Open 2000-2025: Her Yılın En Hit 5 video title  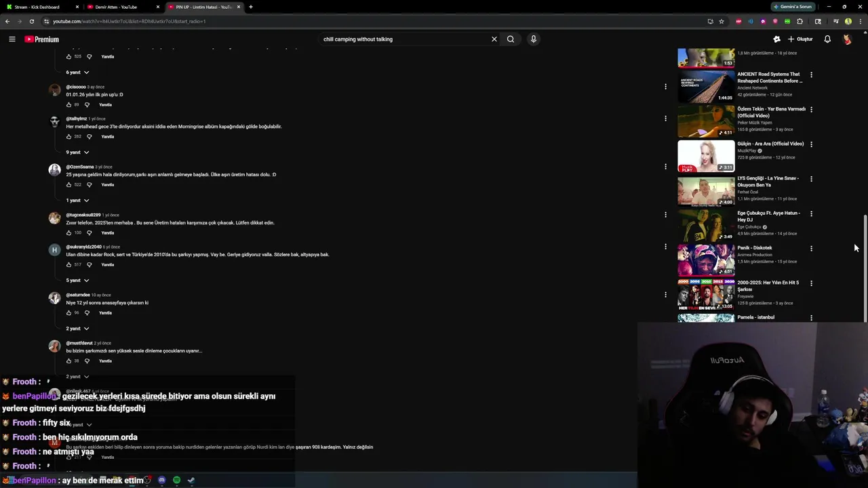pos(768,286)
